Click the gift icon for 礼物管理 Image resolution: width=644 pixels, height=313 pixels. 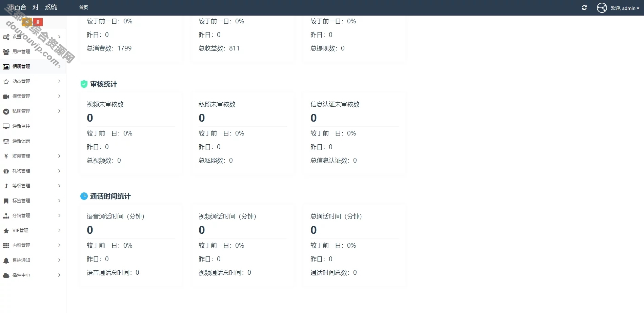6,171
